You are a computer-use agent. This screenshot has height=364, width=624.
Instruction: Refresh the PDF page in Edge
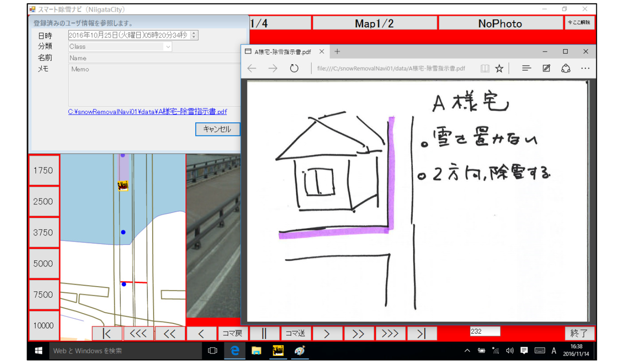294,68
